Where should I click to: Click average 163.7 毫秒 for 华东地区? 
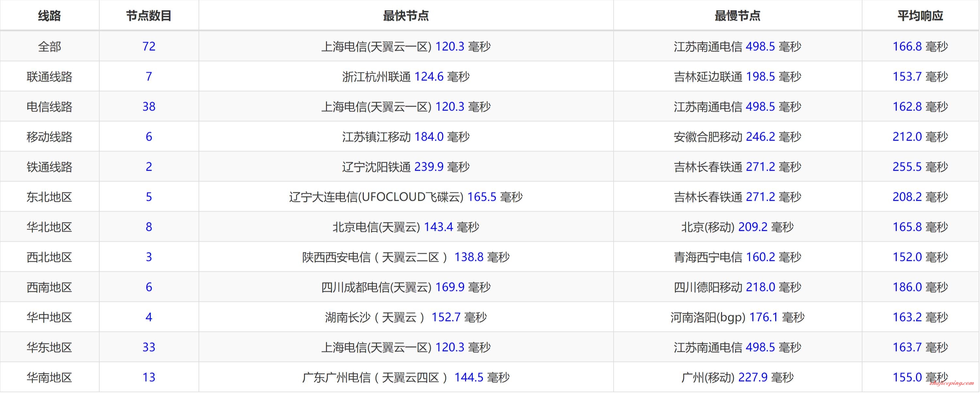pyautogui.click(x=920, y=348)
